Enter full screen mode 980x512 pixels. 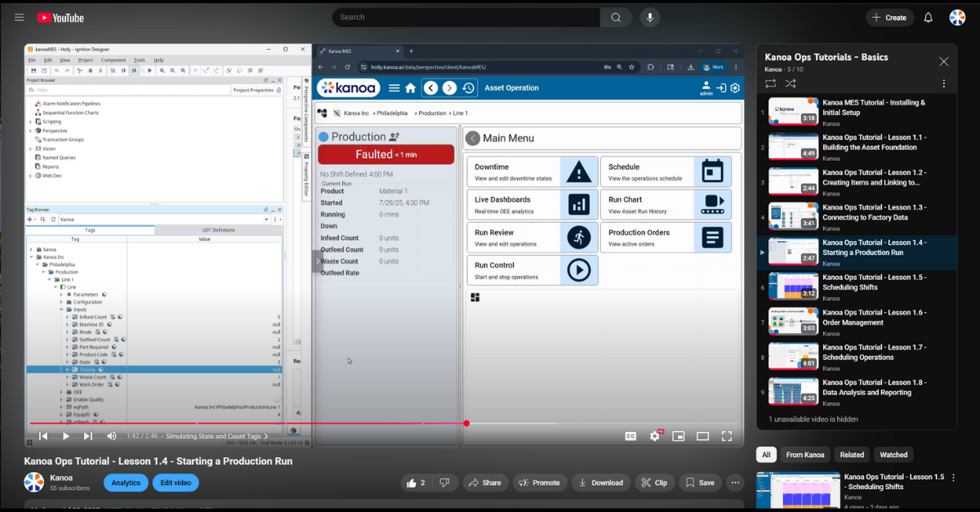pyautogui.click(x=725, y=436)
